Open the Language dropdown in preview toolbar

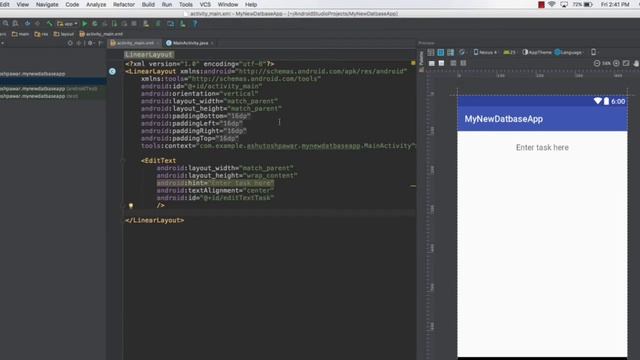click(x=568, y=52)
